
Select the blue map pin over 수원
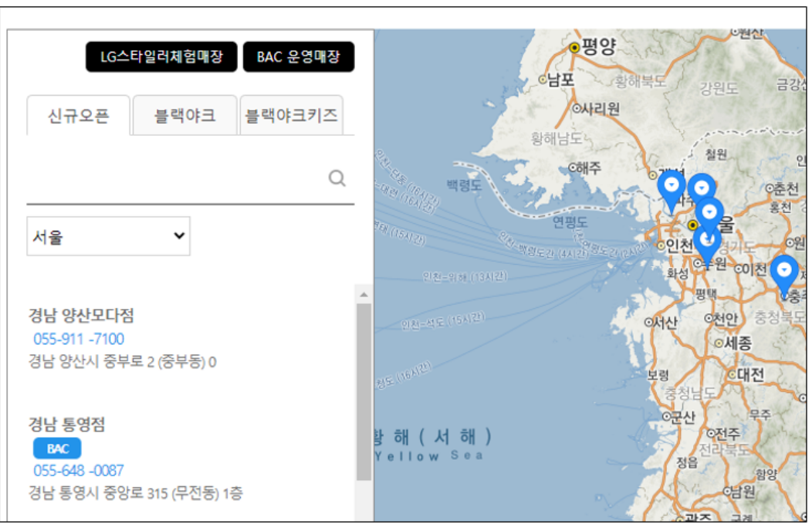pyautogui.click(x=707, y=246)
